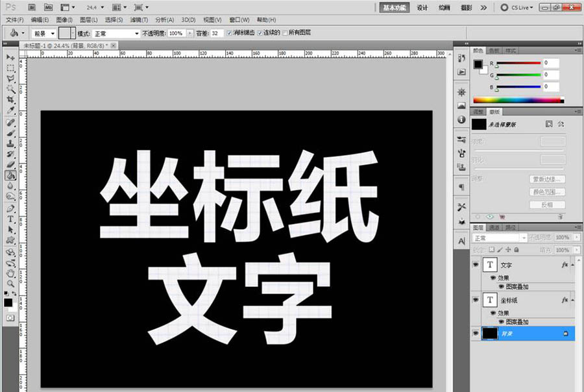Select the Zoom tool
The width and height of the screenshot is (584, 392).
pos(9,282)
